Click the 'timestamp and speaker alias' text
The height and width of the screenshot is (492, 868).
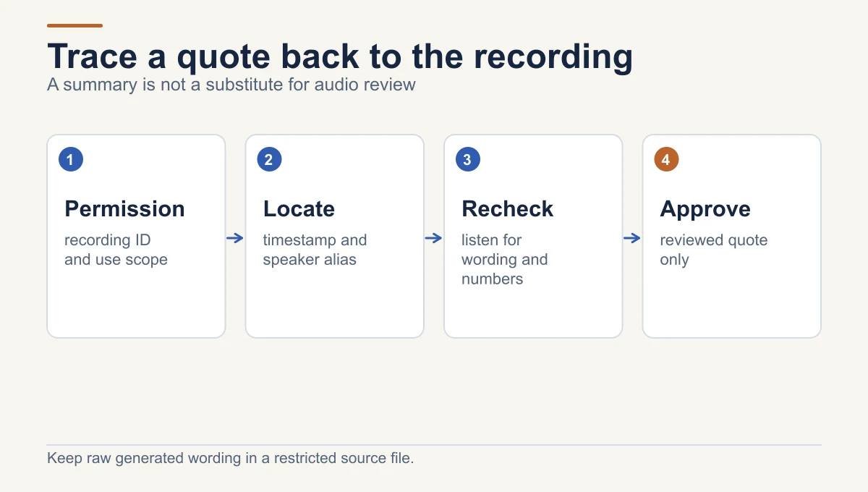[315, 250]
